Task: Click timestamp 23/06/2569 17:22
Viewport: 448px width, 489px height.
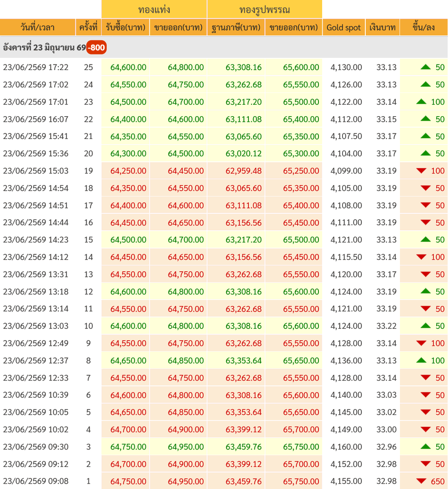Action: click(x=36, y=67)
